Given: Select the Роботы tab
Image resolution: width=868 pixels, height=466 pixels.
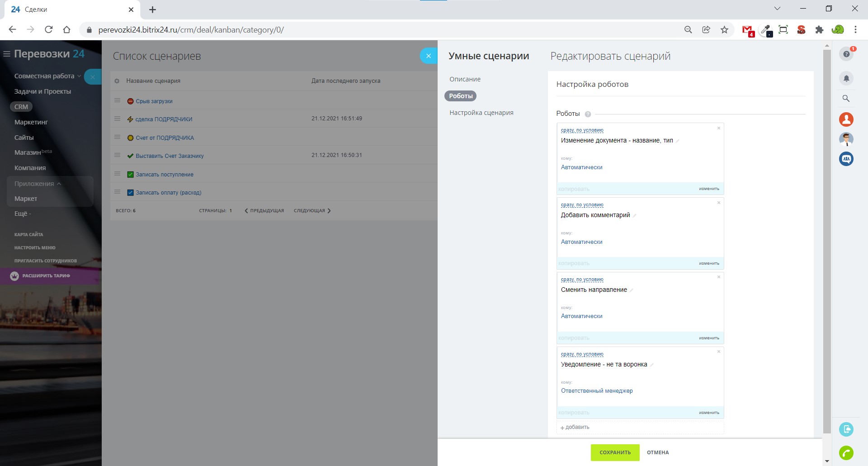Looking at the screenshot, I should tap(461, 96).
